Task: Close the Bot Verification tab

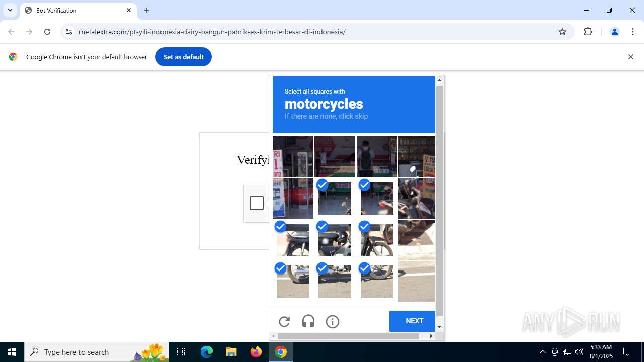Action: click(x=129, y=10)
